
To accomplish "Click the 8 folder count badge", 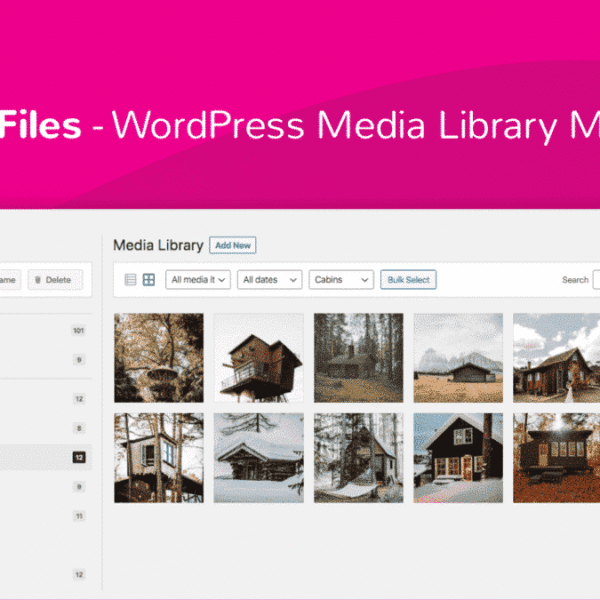I will pyautogui.click(x=79, y=428).
